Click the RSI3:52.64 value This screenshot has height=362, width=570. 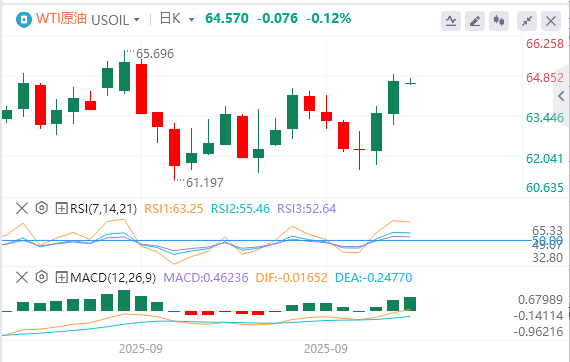(306, 209)
